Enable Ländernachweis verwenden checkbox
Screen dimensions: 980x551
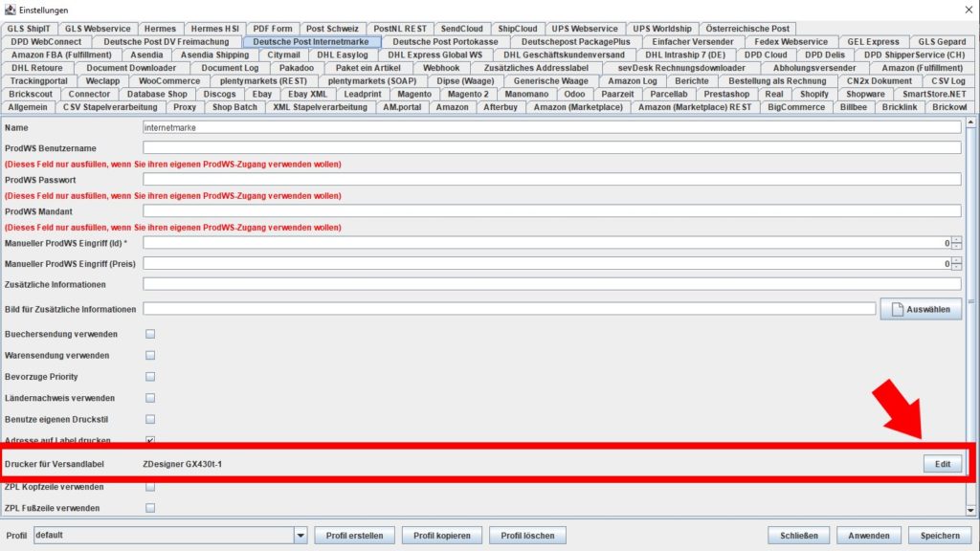(150, 398)
